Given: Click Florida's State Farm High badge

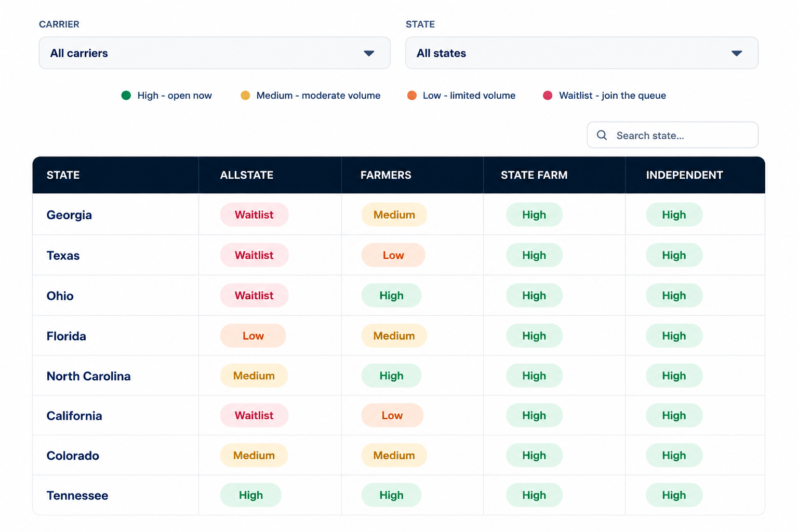Looking at the screenshot, I should click(x=534, y=336).
